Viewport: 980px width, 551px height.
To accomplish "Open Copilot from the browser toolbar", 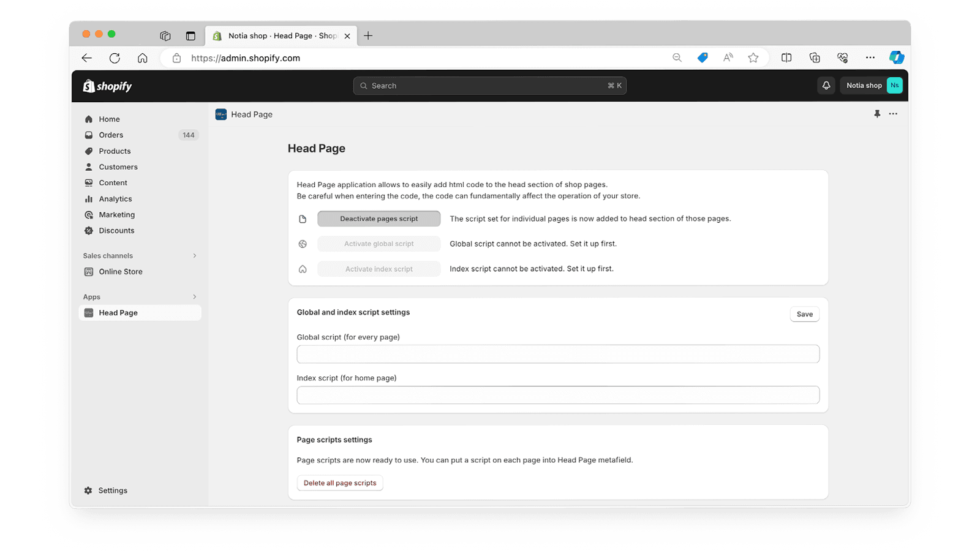I will coord(897,58).
